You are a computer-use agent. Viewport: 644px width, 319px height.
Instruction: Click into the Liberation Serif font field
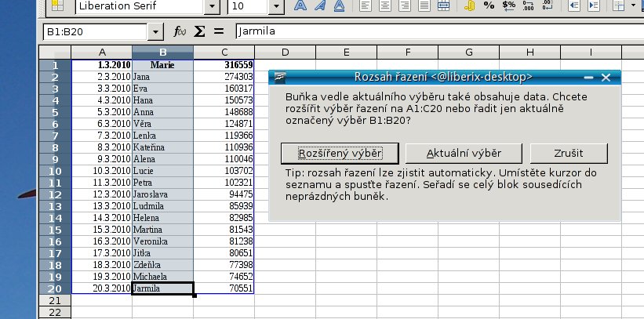click(x=140, y=6)
